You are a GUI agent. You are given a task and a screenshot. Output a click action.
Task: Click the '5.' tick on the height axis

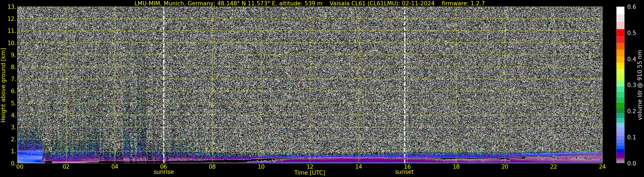tap(13, 103)
